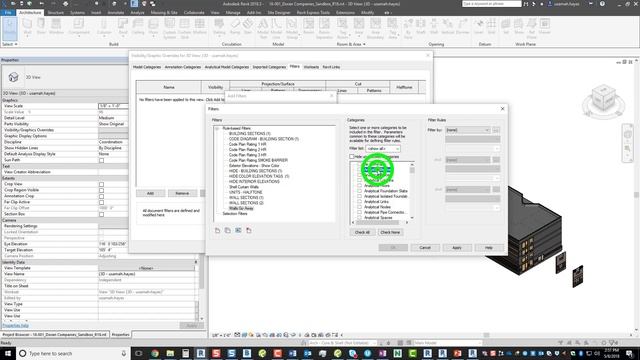Select the Wall tool in ribbon
The height and width of the screenshot is (360, 640).
(x=27, y=27)
